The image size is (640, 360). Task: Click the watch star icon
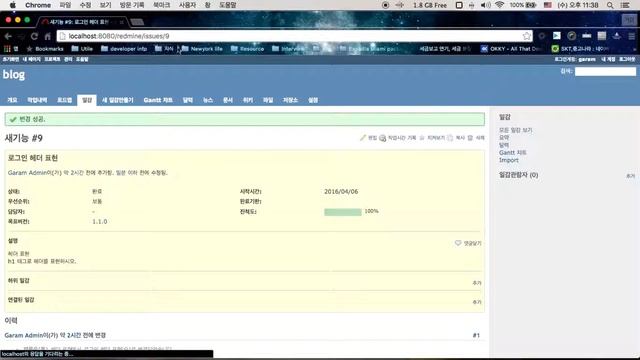tap(422, 138)
